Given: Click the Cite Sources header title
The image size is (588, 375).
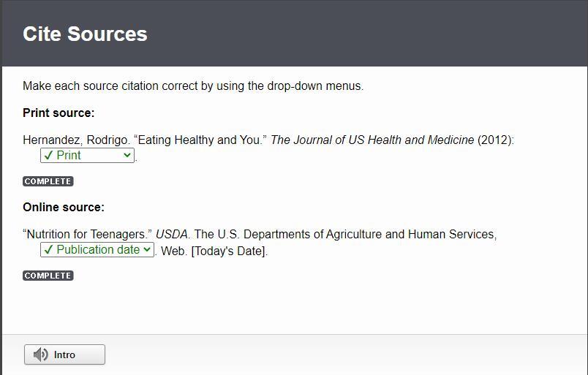Looking at the screenshot, I should tap(85, 34).
